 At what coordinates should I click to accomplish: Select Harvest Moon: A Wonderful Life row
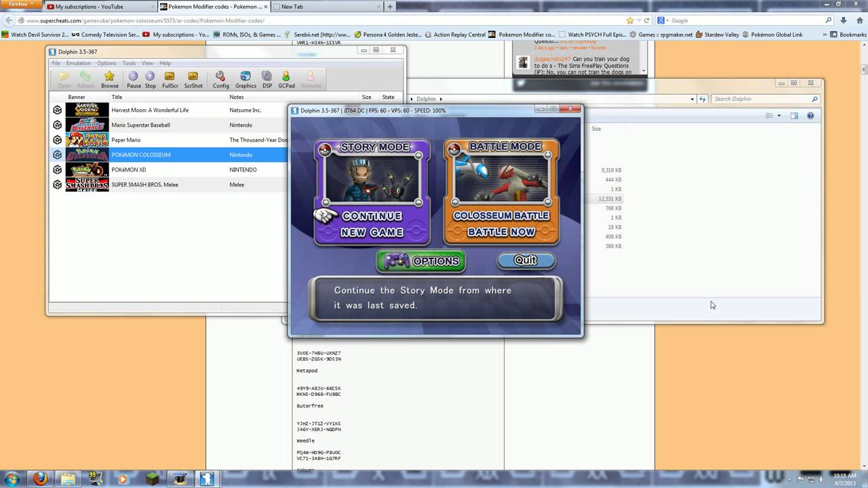point(170,110)
